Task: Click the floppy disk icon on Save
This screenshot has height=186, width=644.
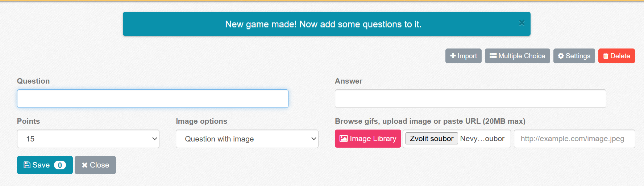Action: [27, 165]
